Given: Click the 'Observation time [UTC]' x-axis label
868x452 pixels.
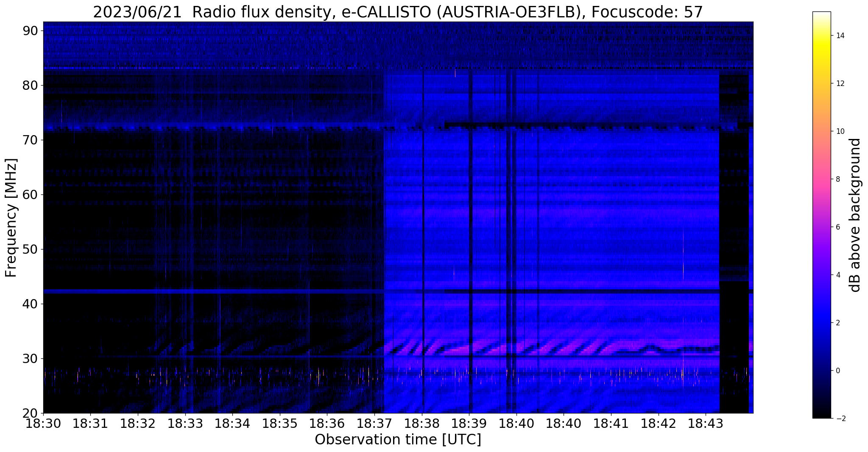Looking at the screenshot, I should click(398, 440).
